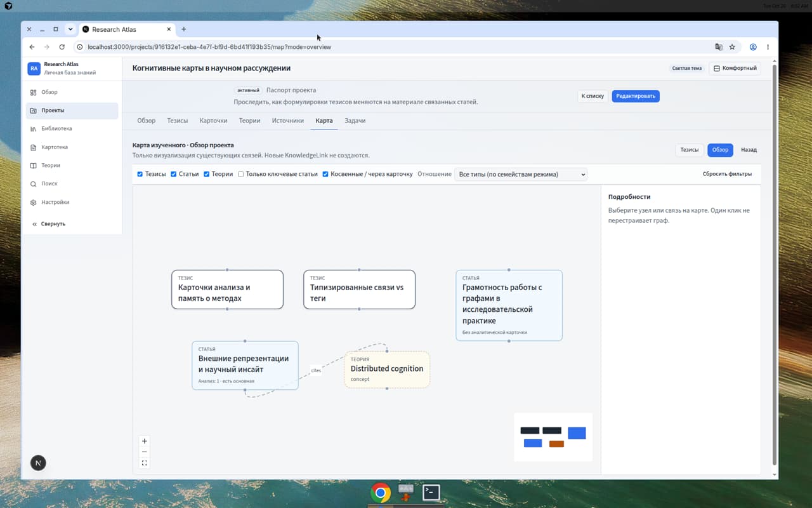
Task: Open the Chrome tab search dropdown
Action: point(70,29)
